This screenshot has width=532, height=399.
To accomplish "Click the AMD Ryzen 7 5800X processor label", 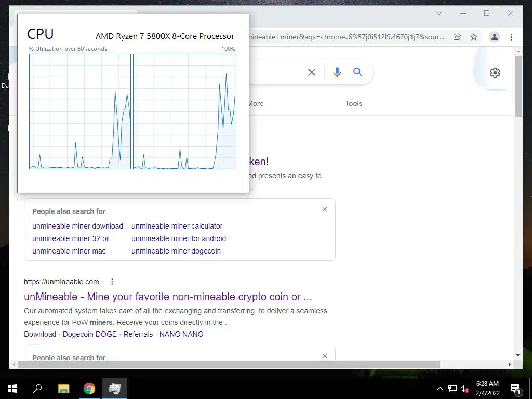I will click(165, 36).
